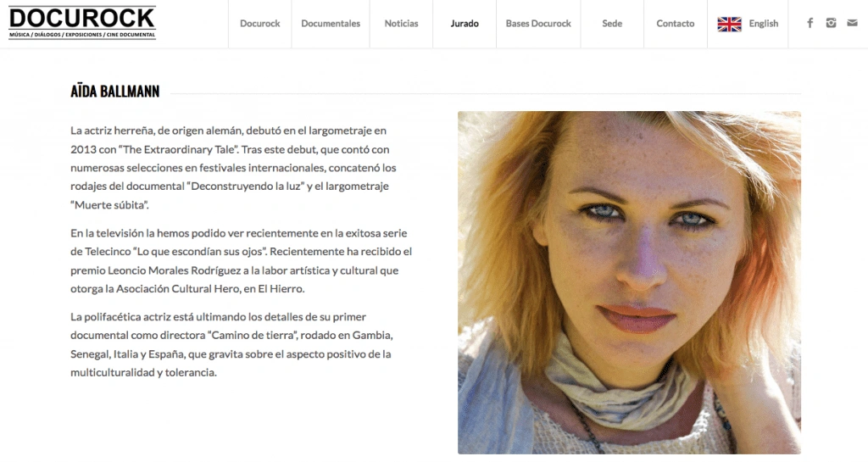Click the paragraph mentioning The Extraordinary Tale
Image resolution: width=868 pixels, height=462 pixels.
[x=233, y=168]
